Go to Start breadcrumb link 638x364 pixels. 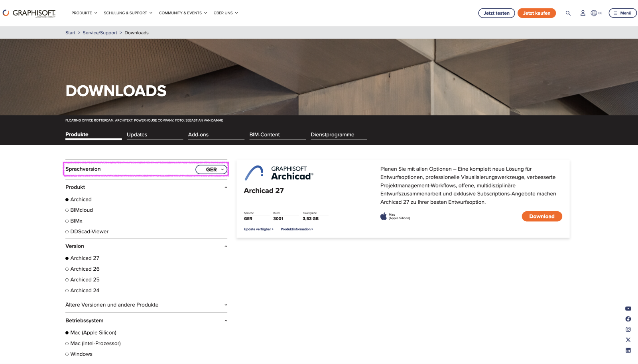pos(70,33)
